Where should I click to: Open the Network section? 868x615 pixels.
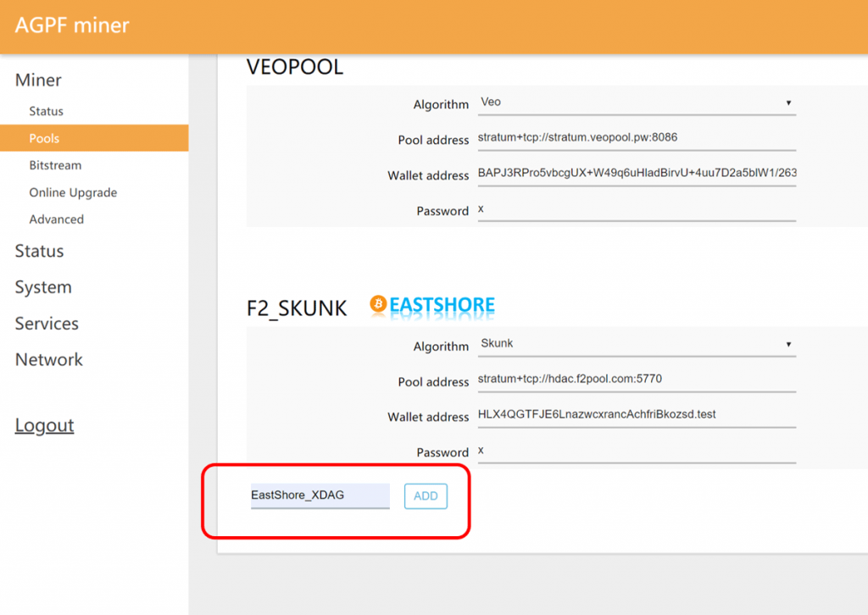[49, 360]
